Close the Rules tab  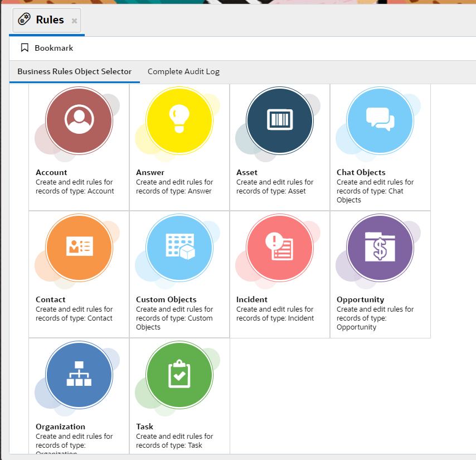pos(74,21)
